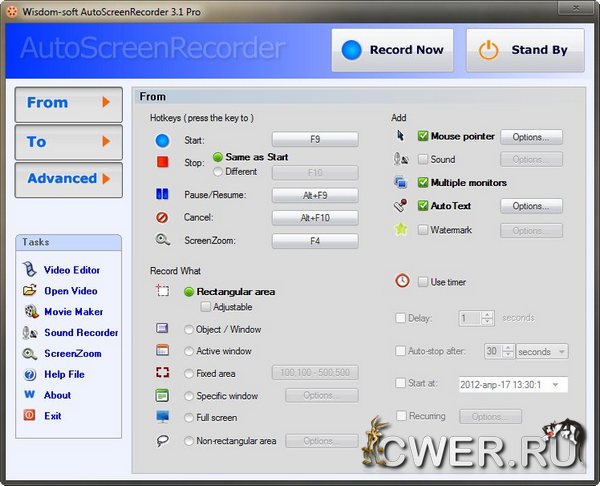Click the Stand By button
This screenshot has width=600, height=486.
525,50
